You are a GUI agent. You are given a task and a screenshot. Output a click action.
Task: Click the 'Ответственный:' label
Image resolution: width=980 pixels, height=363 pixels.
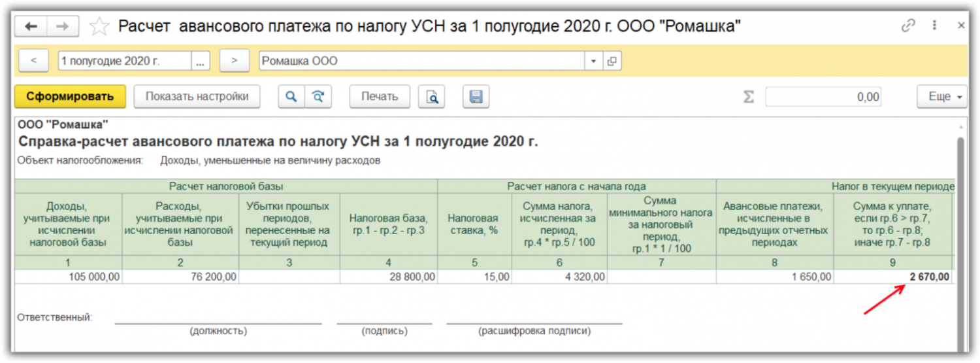point(55,317)
